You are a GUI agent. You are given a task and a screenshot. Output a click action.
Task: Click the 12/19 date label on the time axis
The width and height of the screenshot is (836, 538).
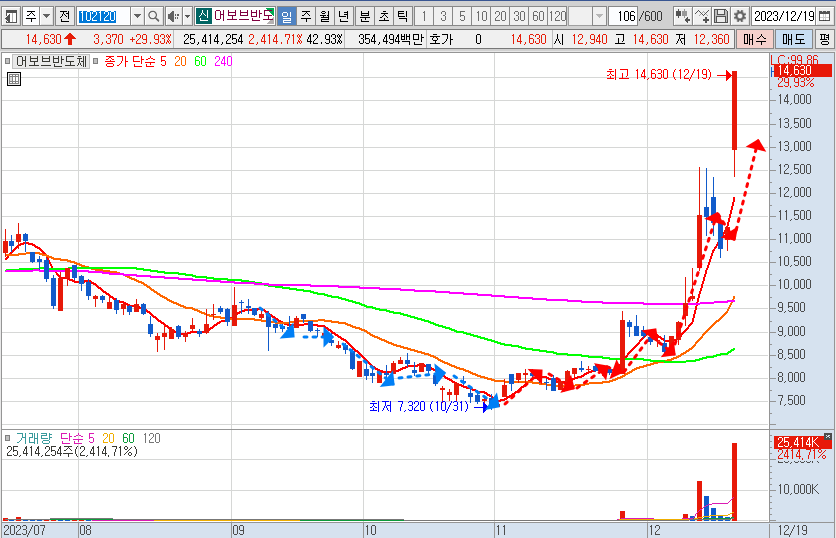click(x=792, y=530)
